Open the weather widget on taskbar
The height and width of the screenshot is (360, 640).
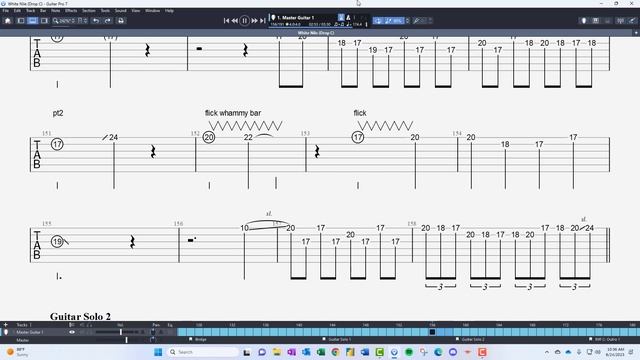16,352
